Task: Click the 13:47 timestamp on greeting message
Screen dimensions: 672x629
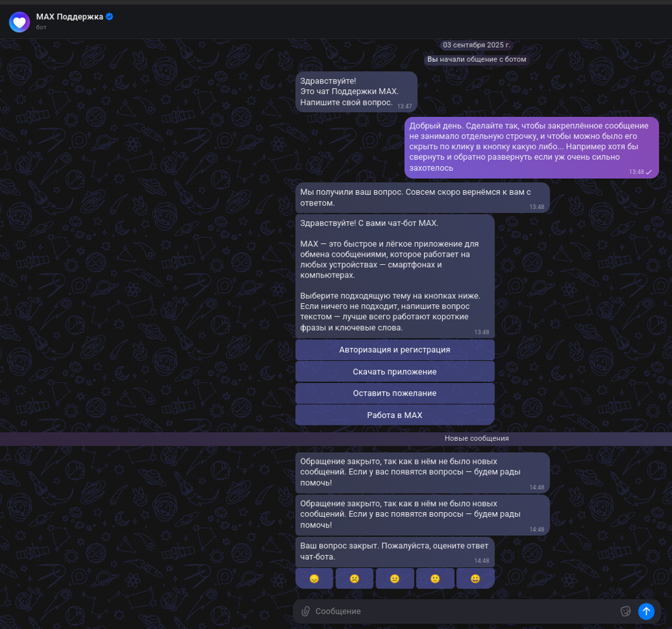Action: click(405, 106)
